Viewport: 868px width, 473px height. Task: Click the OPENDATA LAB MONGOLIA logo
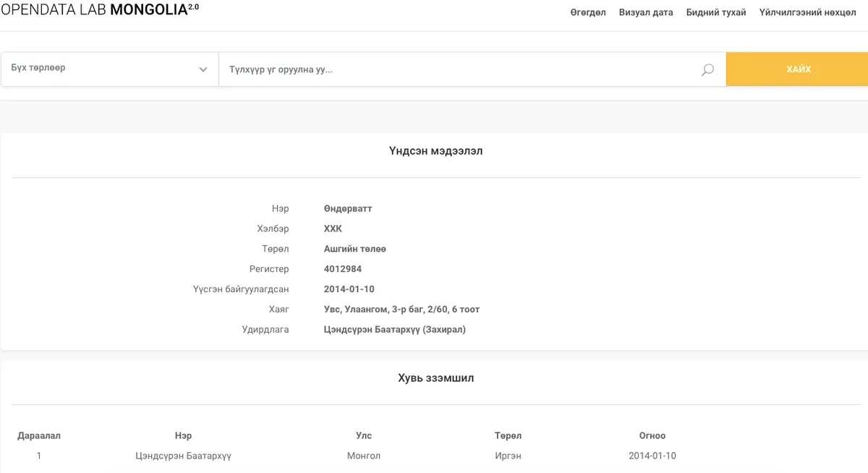coord(100,11)
